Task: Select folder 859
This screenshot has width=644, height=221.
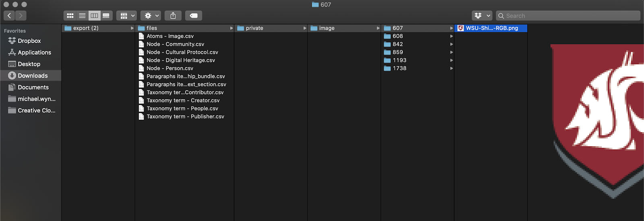Action: coord(418,52)
